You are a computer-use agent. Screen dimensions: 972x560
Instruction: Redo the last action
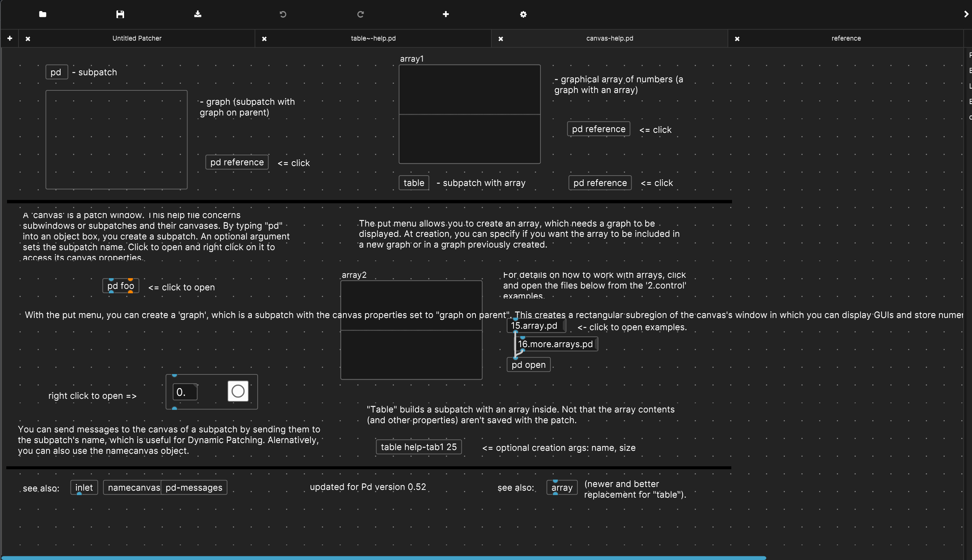(x=360, y=14)
